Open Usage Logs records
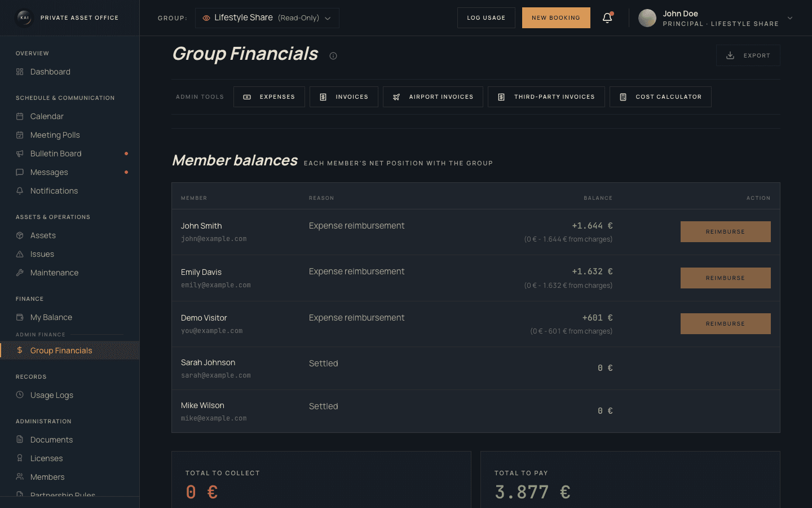The width and height of the screenshot is (812, 508). pos(70,395)
